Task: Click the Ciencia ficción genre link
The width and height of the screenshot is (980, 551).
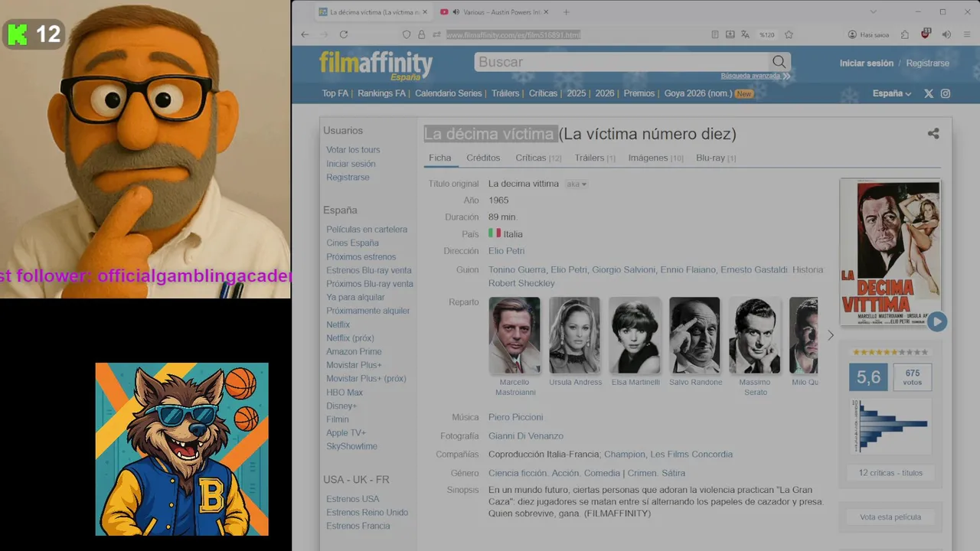Action: point(518,473)
